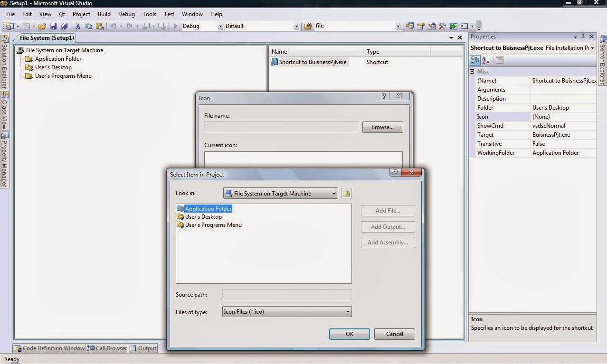The height and width of the screenshot is (364, 607).
Task: Open the Build menu
Action: [104, 14]
